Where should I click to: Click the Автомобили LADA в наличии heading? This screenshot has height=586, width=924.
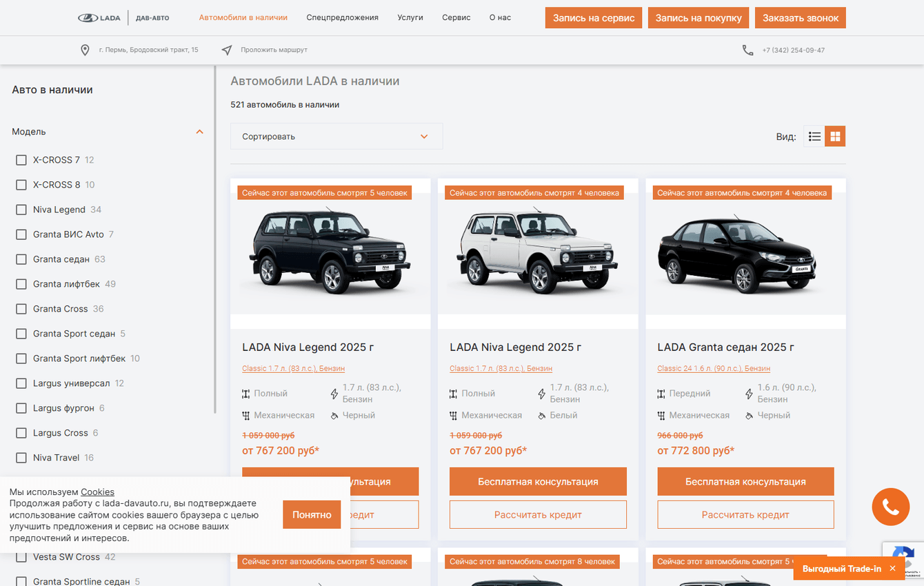(x=315, y=81)
